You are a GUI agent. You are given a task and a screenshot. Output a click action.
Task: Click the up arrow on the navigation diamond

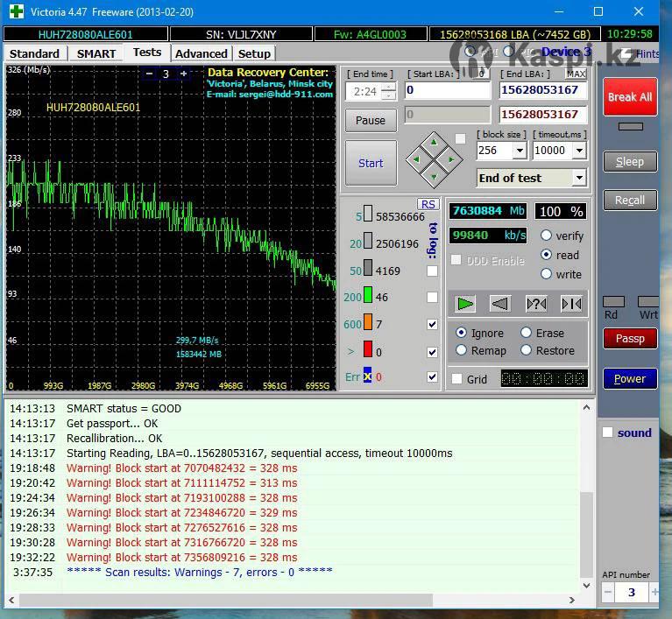434,142
